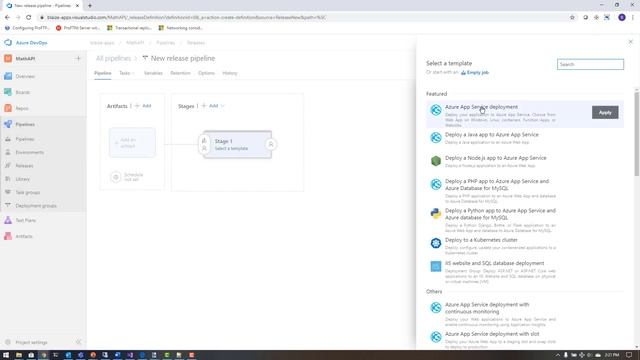Screen dimensions: 640x360
Task: Open File Explorer from the taskbar
Action: 19,355
